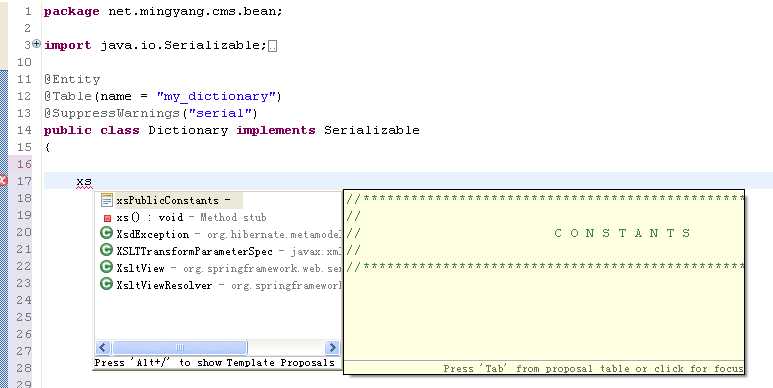Viewport: 773px width, 388px height.
Task: Click the Dictionary class name on line 14
Action: click(x=188, y=130)
